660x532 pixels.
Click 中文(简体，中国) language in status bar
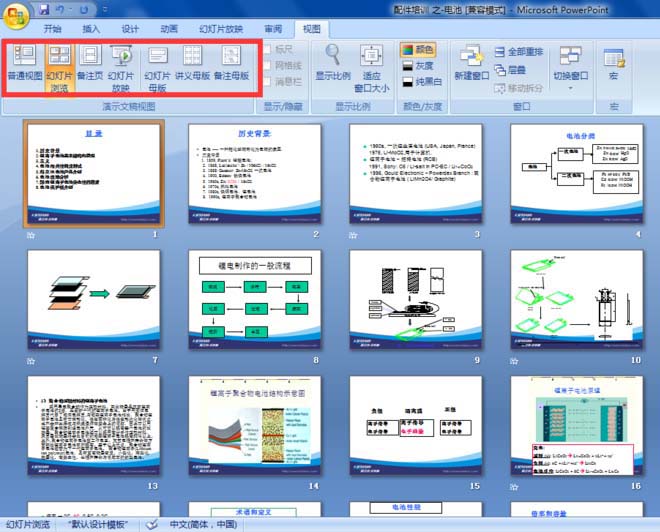[x=203, y=524]
